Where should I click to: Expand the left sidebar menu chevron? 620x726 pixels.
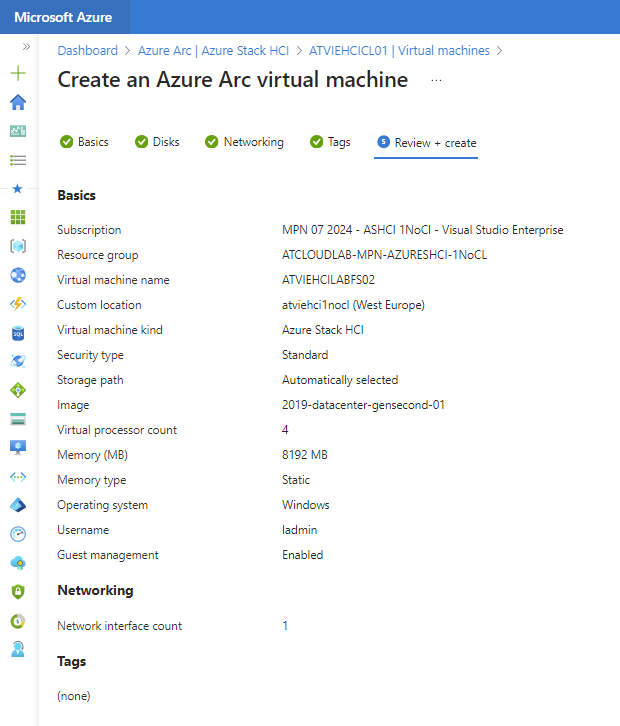click(x=26, y=46)
